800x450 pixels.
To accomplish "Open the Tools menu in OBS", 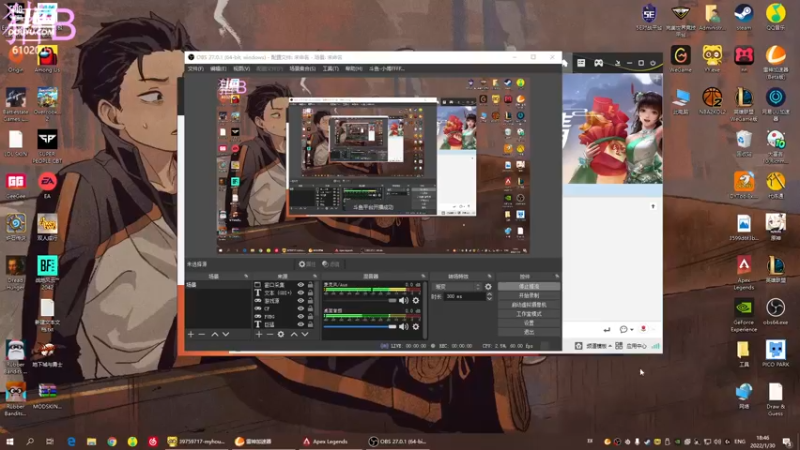I will coord(330,68).
